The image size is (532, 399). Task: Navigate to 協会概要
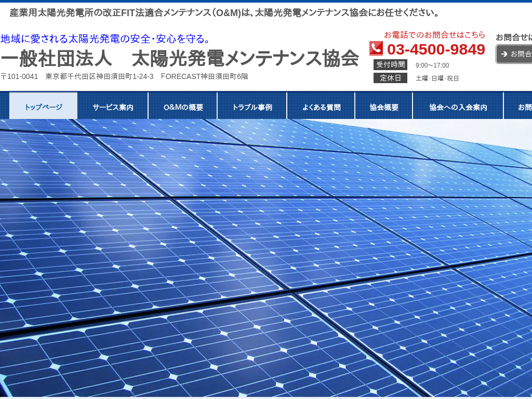tap(384, 107)
